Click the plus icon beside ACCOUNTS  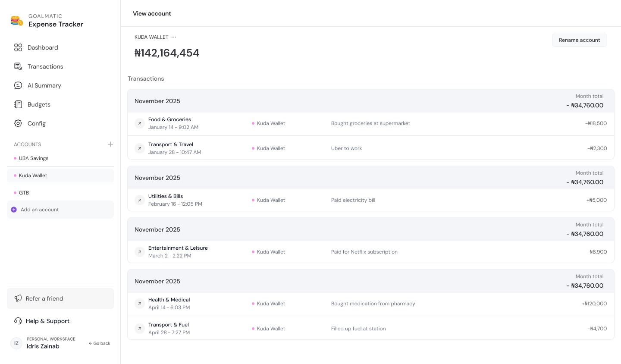110,144
